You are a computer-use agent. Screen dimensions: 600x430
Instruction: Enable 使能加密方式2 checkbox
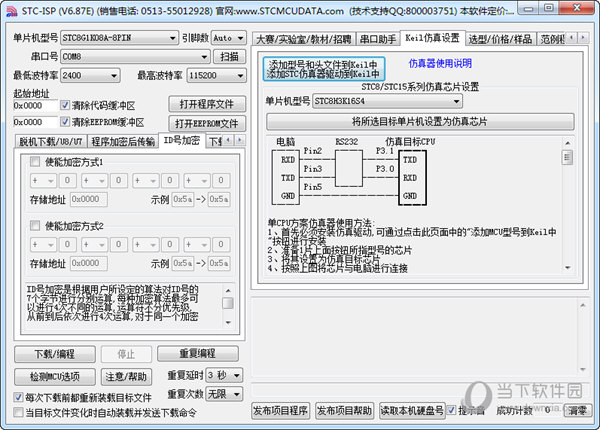click(37, 226)
